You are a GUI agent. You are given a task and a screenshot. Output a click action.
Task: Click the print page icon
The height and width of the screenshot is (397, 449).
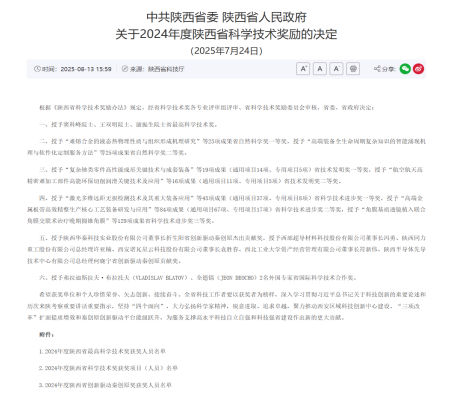353,69
